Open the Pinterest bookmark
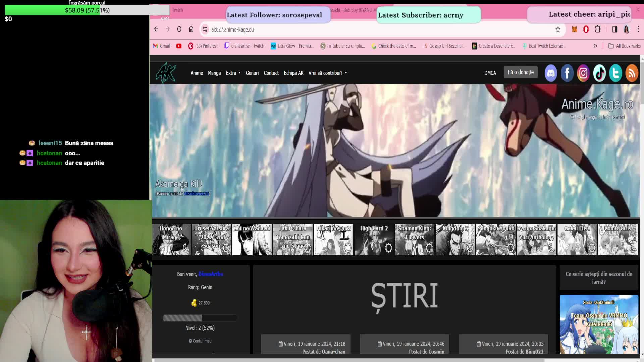 tap(203, 46)
